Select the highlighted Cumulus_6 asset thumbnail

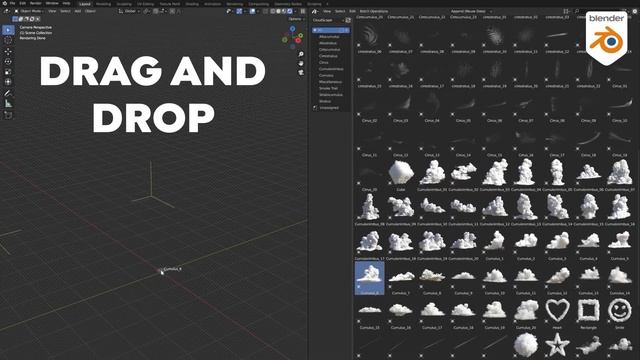coord(369,277)
